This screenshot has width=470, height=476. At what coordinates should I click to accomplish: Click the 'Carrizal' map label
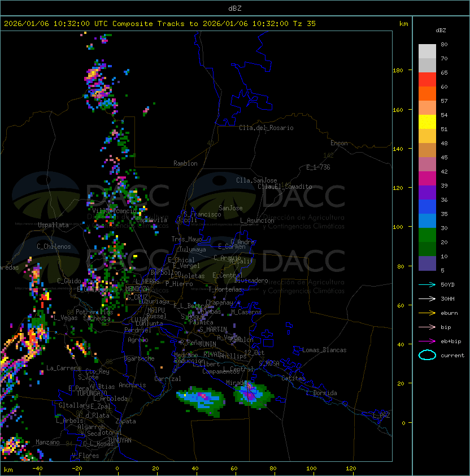point(168,379)
